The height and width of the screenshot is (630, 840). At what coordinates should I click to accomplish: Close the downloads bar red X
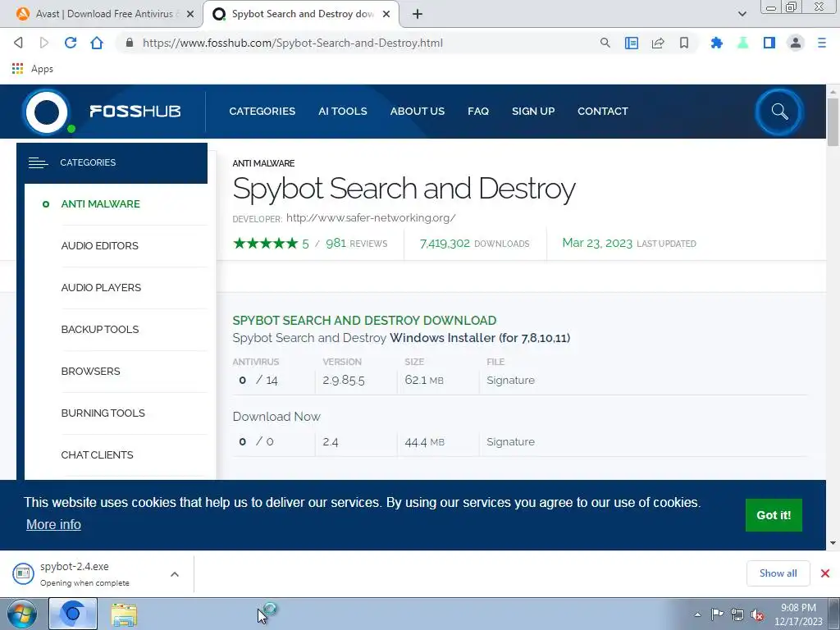pyautogui.click(x=825, y=573)
